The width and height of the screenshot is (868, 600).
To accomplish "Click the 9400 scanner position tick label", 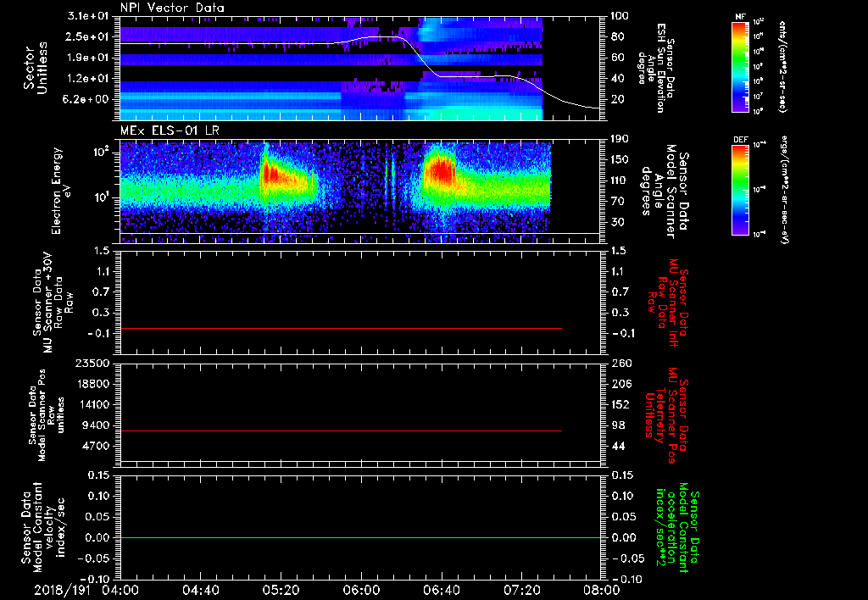I will 96,425.
